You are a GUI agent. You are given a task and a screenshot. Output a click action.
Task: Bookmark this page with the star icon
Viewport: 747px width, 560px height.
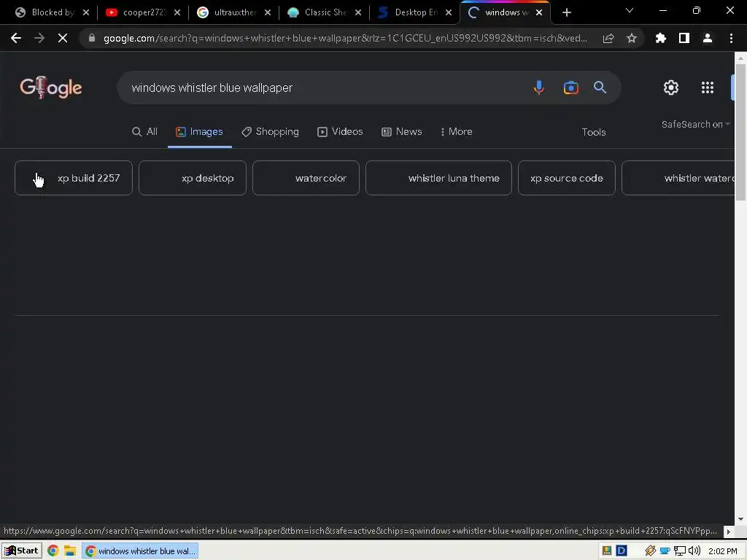coord(632,38)
